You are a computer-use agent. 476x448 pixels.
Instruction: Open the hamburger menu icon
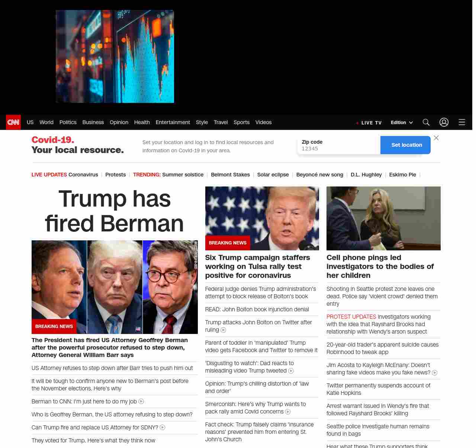tap(462, 122)
